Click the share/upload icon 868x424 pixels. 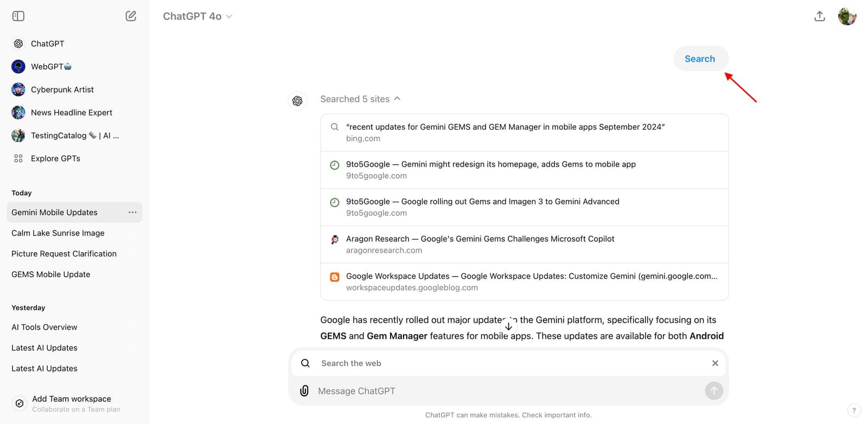coord(820,16)
